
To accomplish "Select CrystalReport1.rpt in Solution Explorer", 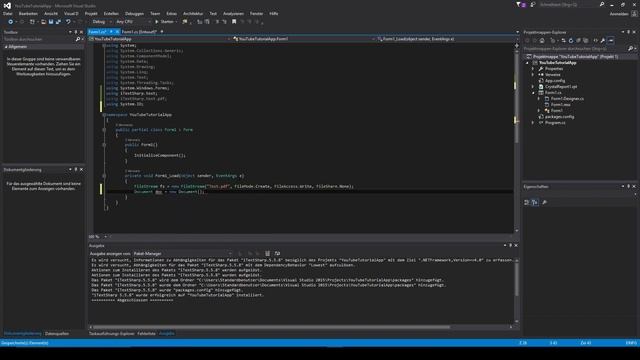I will (x=560, y=87).
